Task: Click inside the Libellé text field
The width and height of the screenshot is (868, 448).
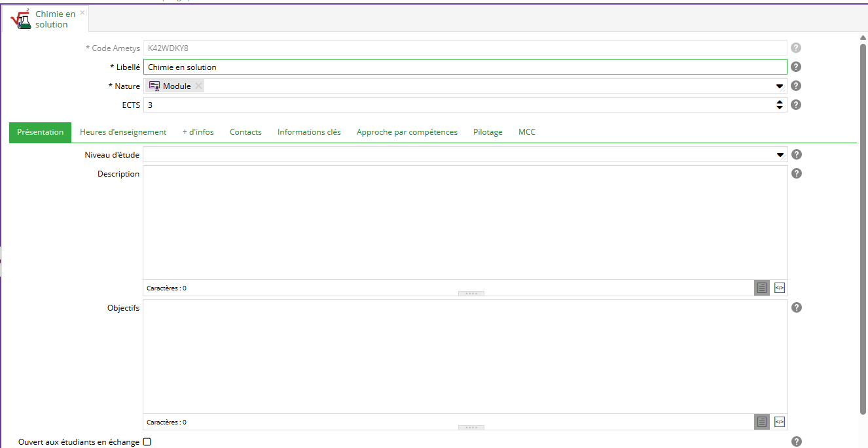Action: pos(458,67)
